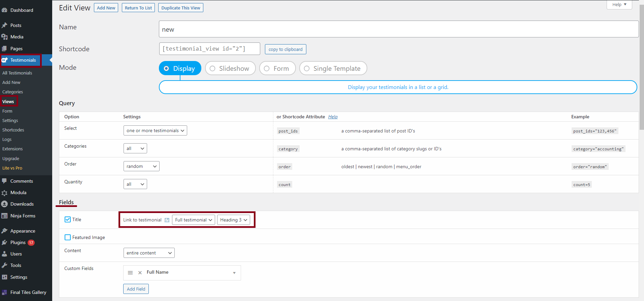The width and height of the screenshot is (644, 301).
Task: Click the Comments bubble icon
Action: (4, 181)
